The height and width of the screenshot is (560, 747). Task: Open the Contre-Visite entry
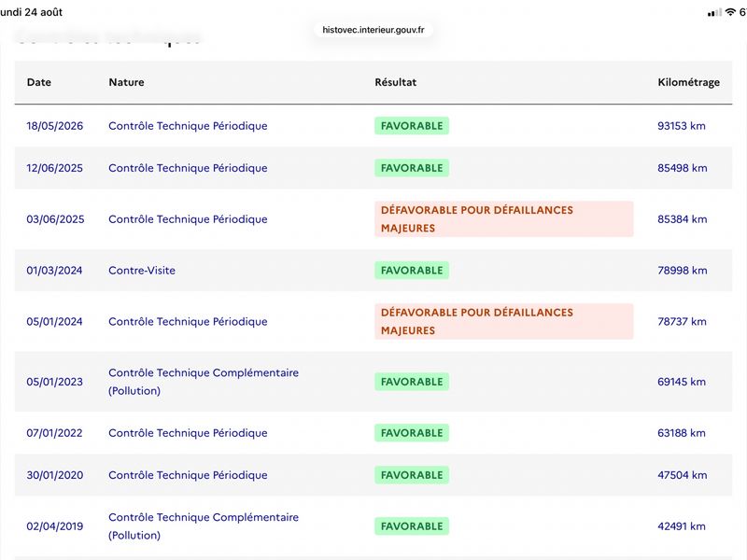(142, 271)
